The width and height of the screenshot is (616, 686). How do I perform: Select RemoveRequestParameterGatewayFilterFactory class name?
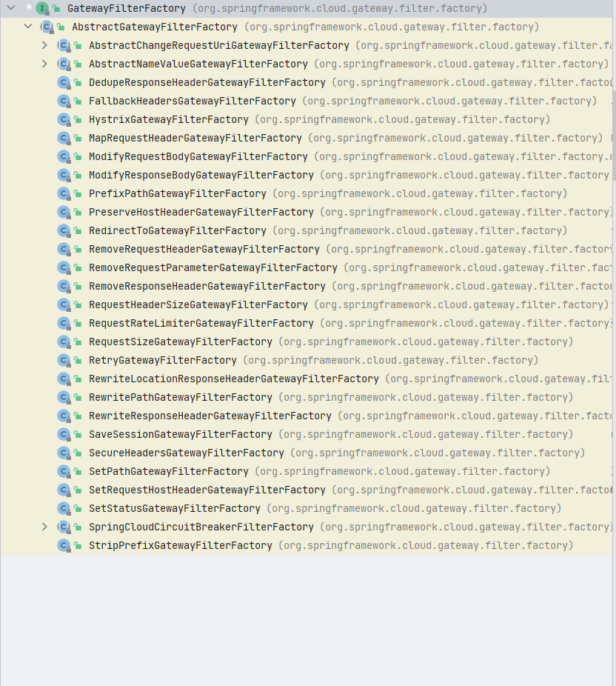pyautogui.click(x=213, y=267)
